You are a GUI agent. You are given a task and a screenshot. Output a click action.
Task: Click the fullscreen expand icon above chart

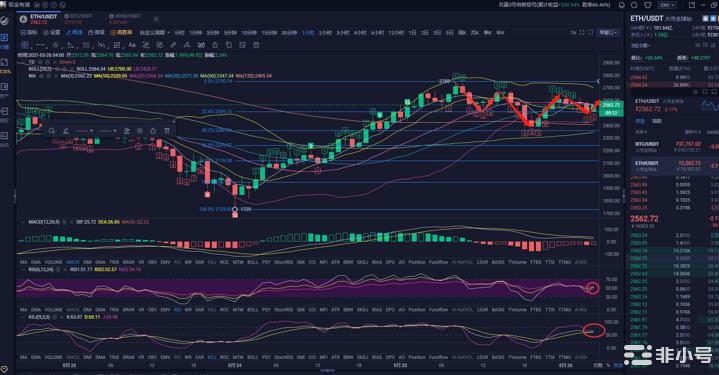pos(581,33)
